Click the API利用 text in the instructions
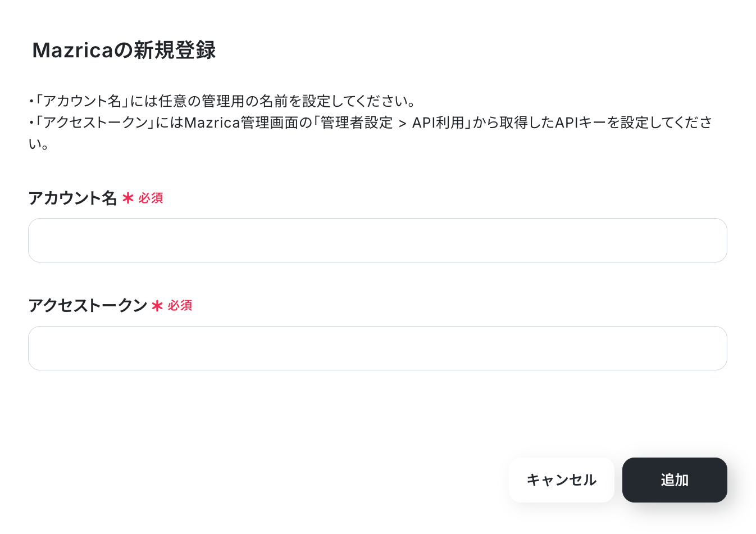The image size is (756, 534). (x=438, y=123)
